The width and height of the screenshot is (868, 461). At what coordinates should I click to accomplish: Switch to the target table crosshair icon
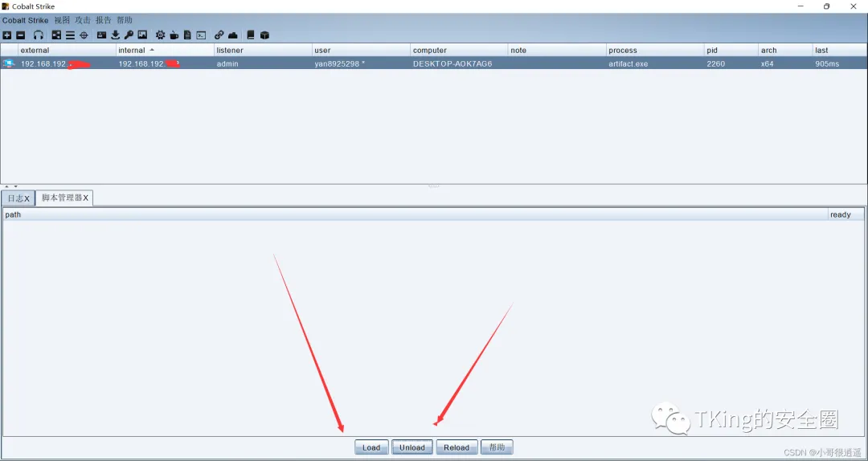tap(84, 35)
